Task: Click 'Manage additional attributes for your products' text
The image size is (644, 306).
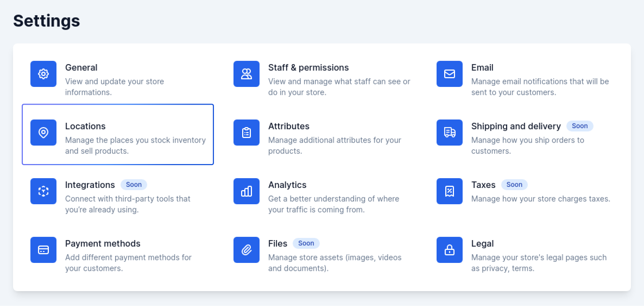Action: (334, 146)
